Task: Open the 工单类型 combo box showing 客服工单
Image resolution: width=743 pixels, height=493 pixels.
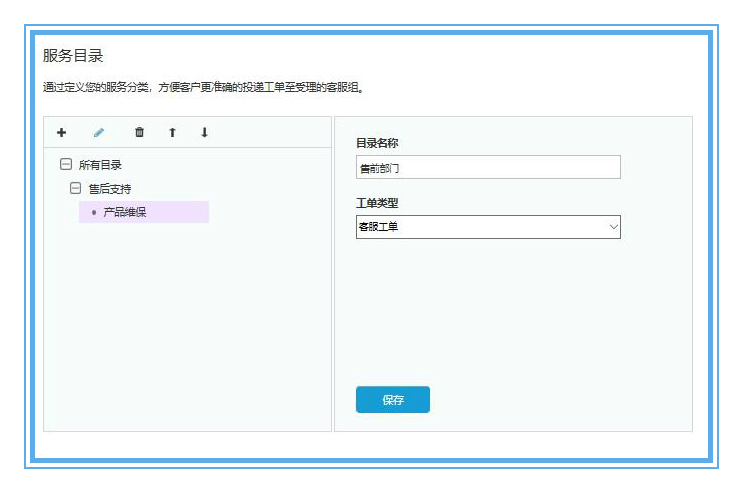Action: pyautogui.click(x=480, y=227)
